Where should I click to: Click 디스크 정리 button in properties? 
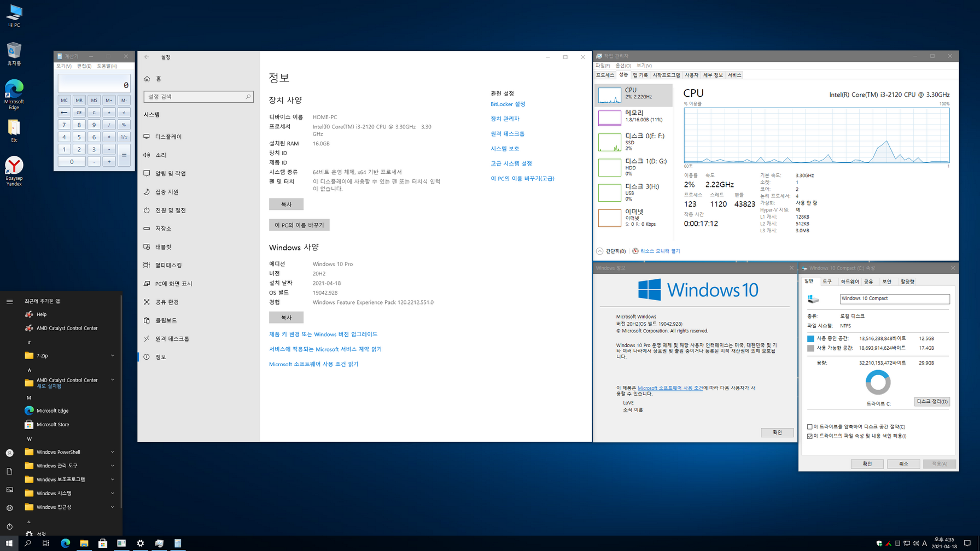[x=932, y=401]
